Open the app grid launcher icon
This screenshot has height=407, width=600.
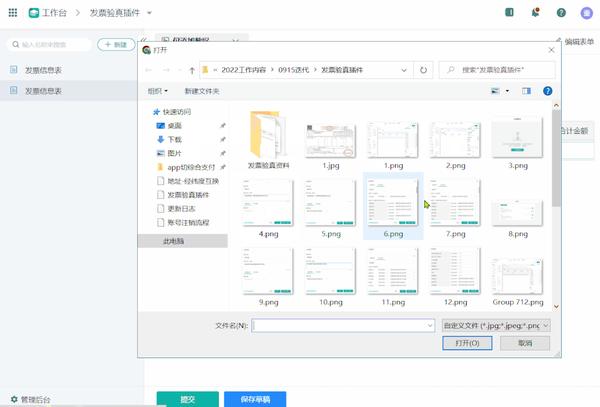pyautogui.click(x=13, y=13)
